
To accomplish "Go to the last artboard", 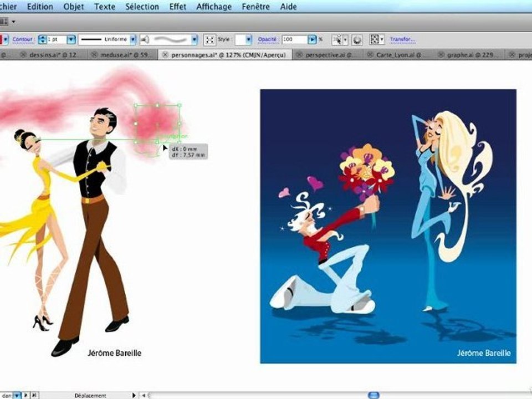I will (34, 395).
